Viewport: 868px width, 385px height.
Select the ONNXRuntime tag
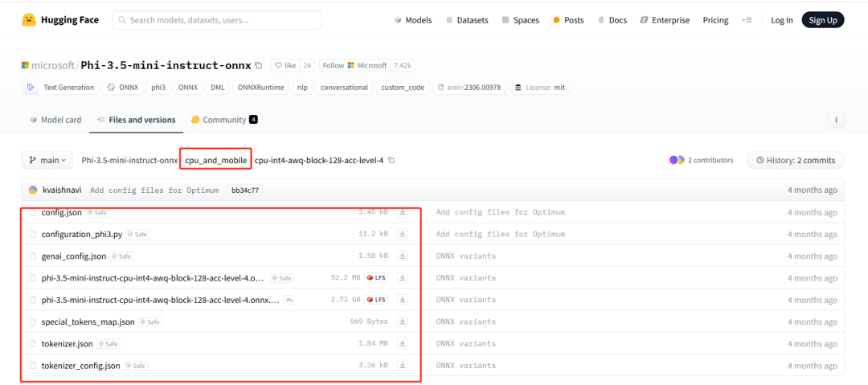pyautogui.click(x=260, y=88)
